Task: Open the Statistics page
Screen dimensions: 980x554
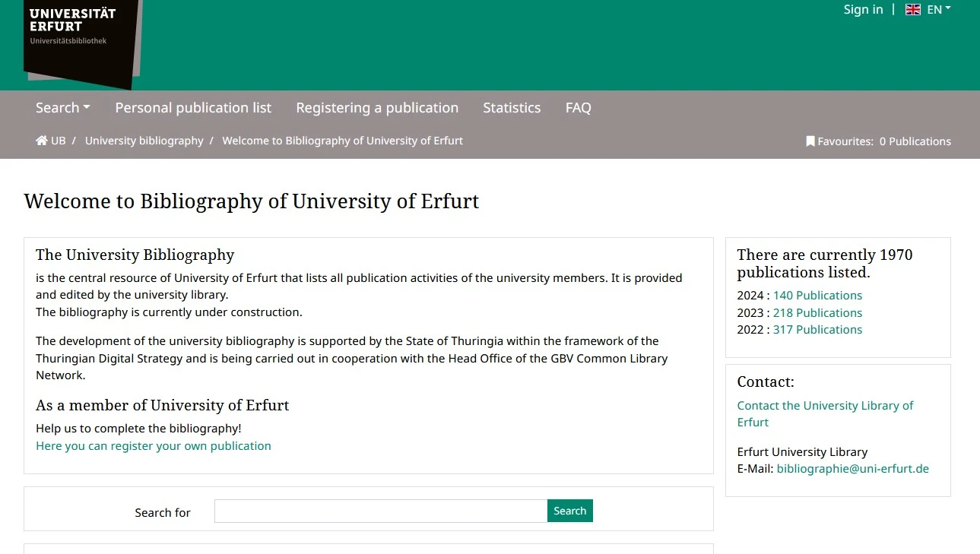Action: pyautogui.click(x=512, y=108)
